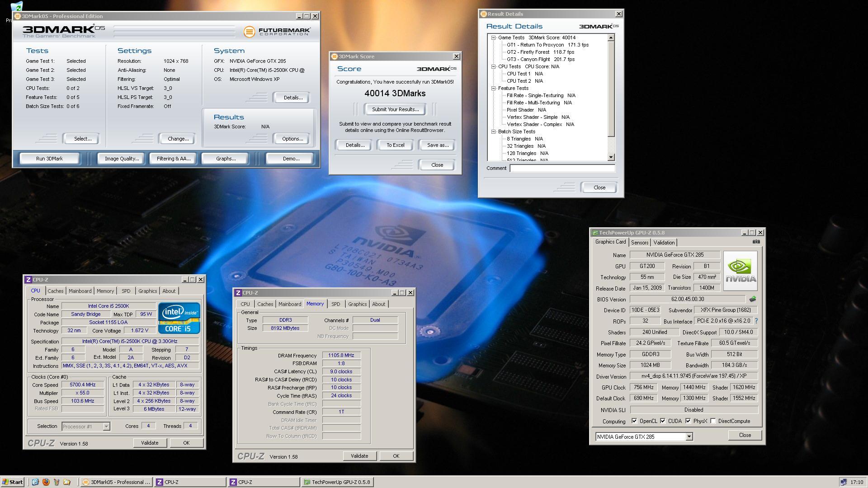Click the Image Quality button
The width and height of the screenshot is (868, 488).
click(122, 159)
